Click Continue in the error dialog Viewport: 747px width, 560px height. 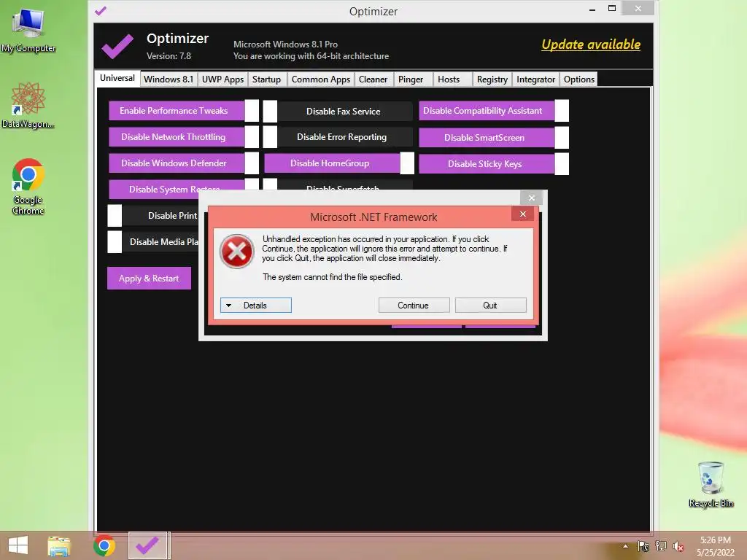[414, 306]
